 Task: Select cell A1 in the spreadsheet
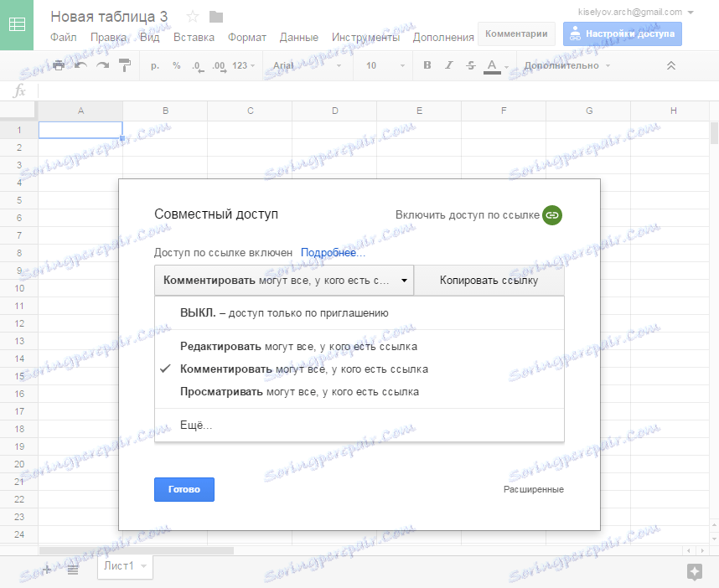(80, 129)
